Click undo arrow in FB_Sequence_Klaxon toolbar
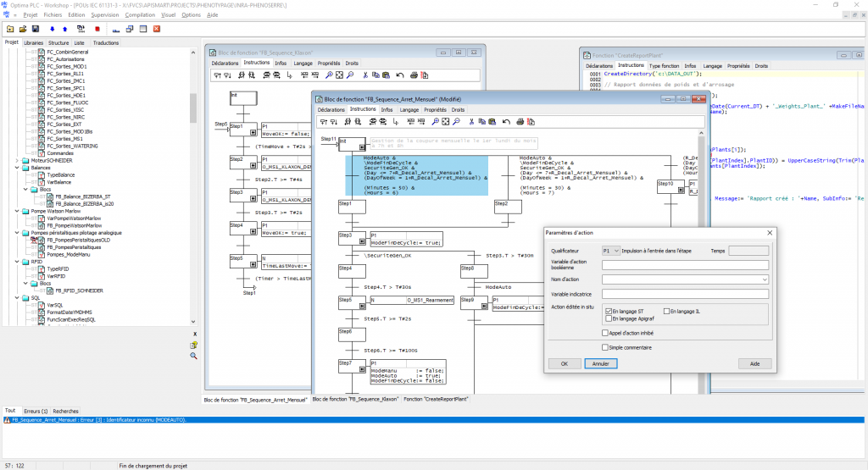This screenshot has height=470, width=868. (x=400, y=75)
